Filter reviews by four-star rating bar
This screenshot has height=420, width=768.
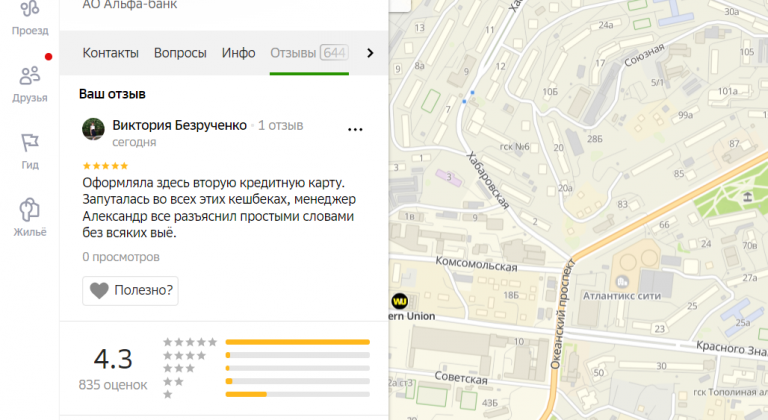(297, 355)
